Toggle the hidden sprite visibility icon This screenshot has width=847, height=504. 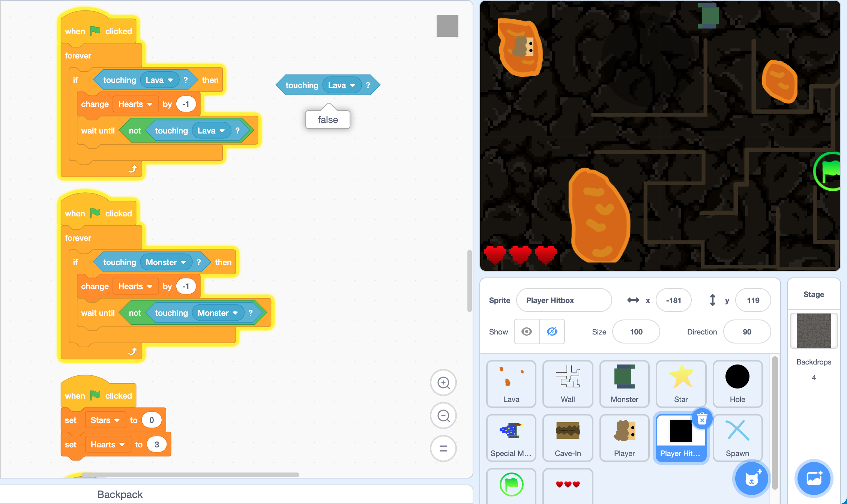(x=551, y=331)
